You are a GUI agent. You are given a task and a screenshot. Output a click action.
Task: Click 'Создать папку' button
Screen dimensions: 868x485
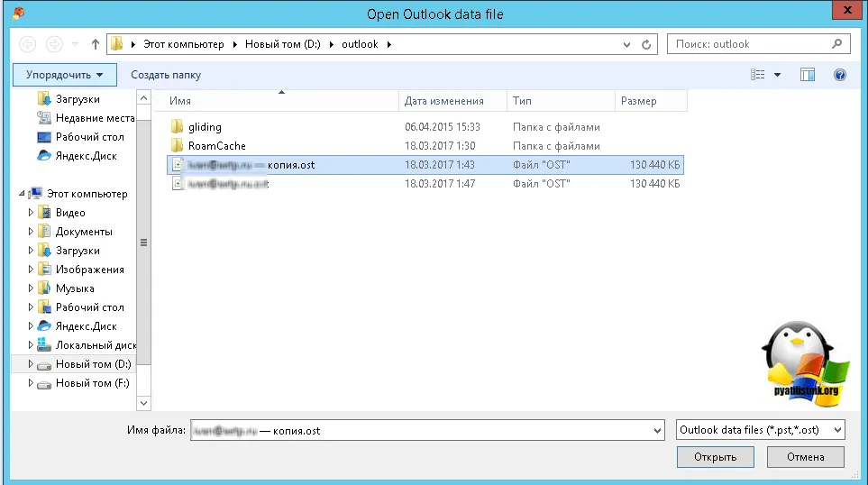tap(166, 75)
